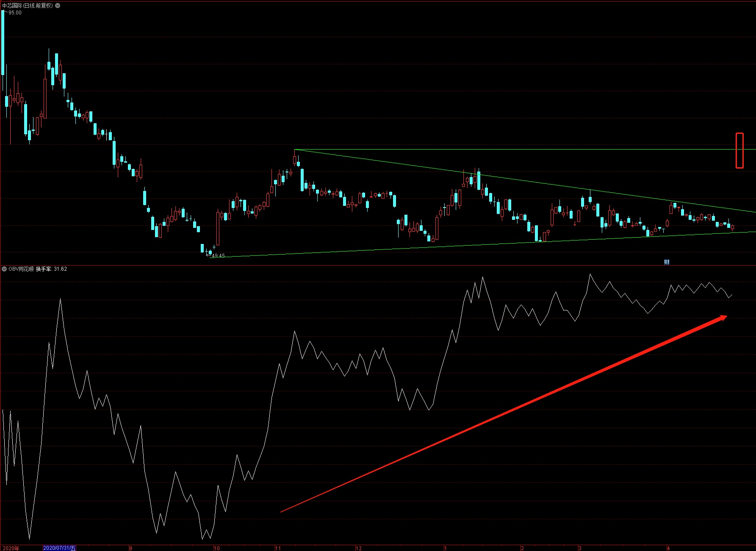Click month 1 on the time axis
Image resolution: width=756 pixels, height=551 pixels.
[446, 548]
